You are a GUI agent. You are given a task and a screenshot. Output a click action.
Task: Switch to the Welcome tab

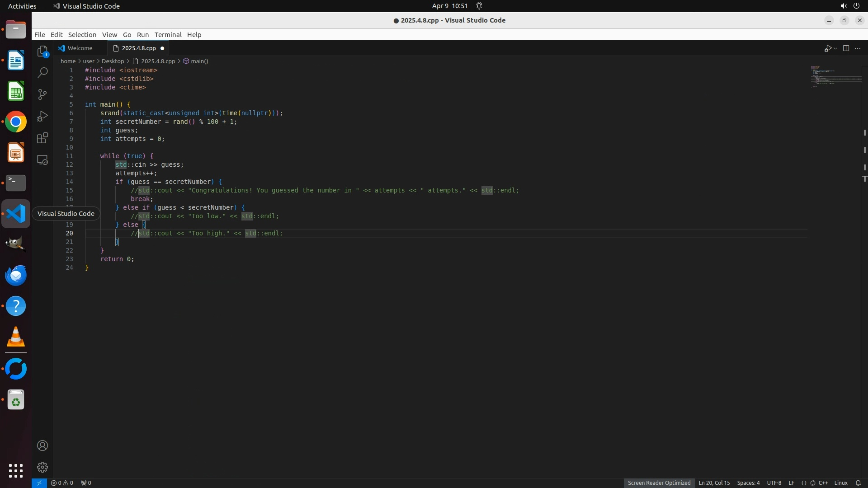(80, 48)
